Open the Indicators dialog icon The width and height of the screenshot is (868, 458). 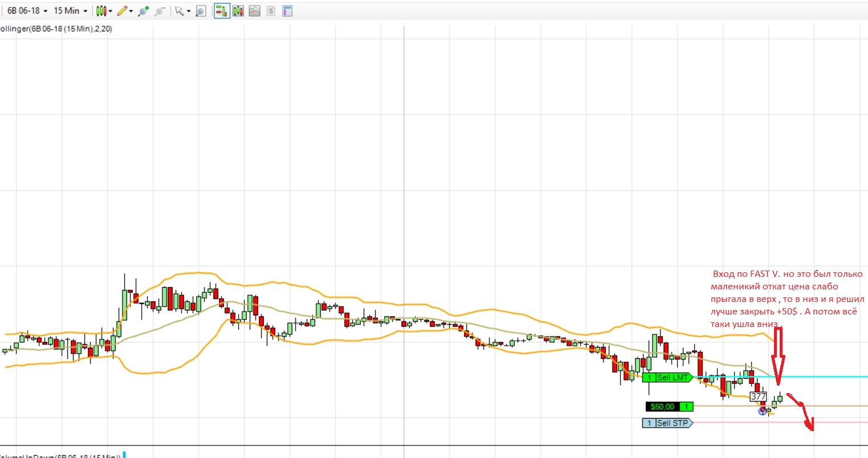click(x=254, y=11)
